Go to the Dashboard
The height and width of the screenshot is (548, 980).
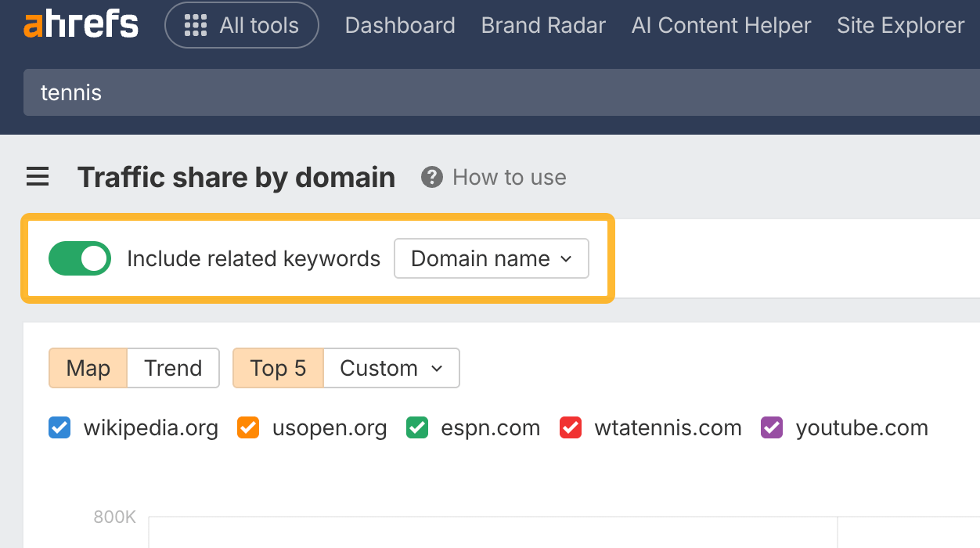click(x=399, y=25)
